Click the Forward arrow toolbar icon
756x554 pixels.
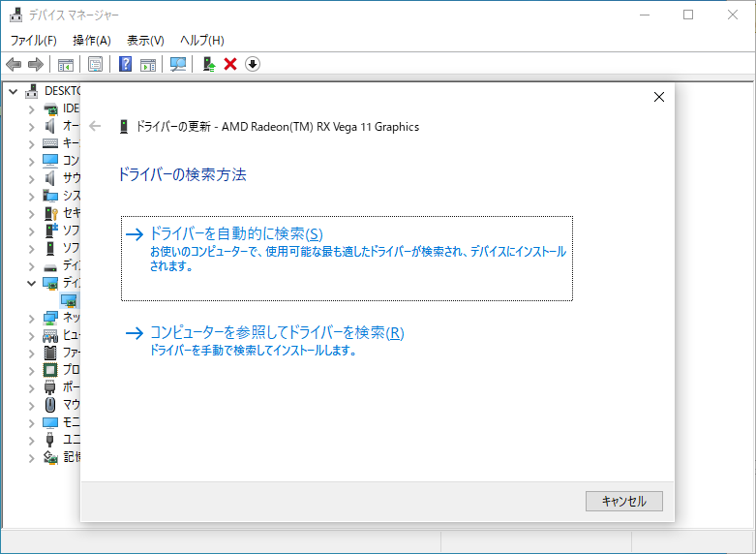coord(36,64)
